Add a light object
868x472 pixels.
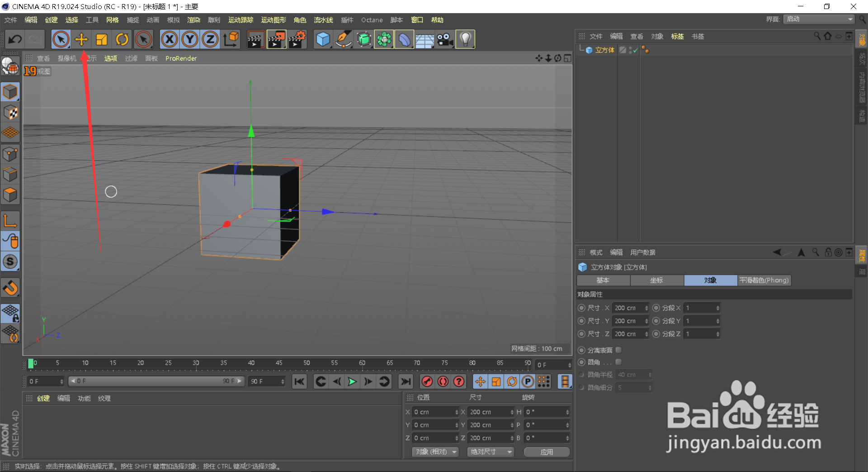point(466,39)
